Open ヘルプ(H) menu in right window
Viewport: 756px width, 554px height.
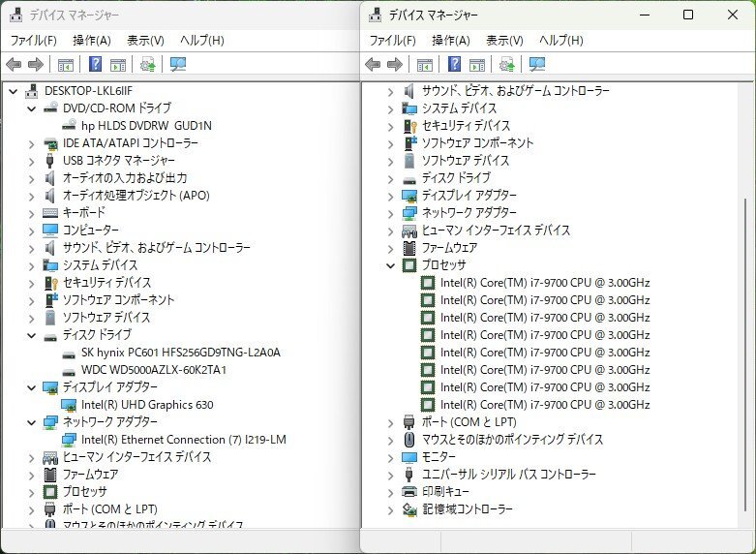[561, 41]
